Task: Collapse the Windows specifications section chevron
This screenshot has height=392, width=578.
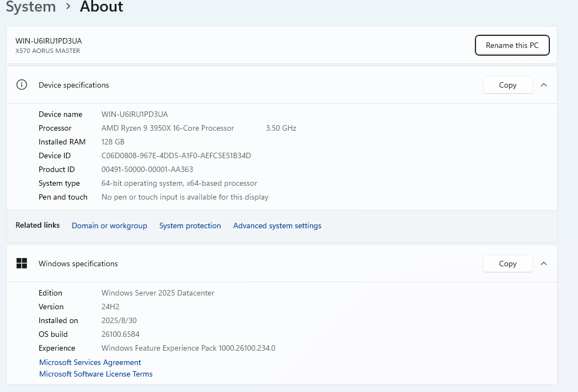Action: (544, 264)
